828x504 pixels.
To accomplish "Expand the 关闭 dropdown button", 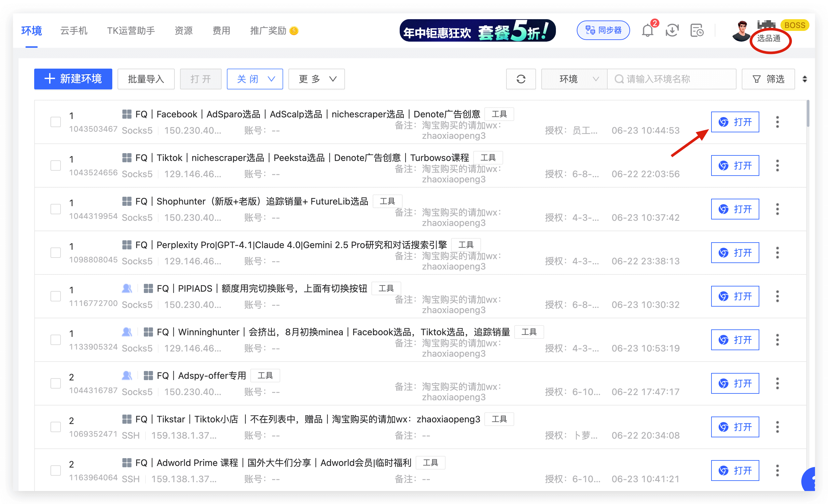I will point(255,79).
